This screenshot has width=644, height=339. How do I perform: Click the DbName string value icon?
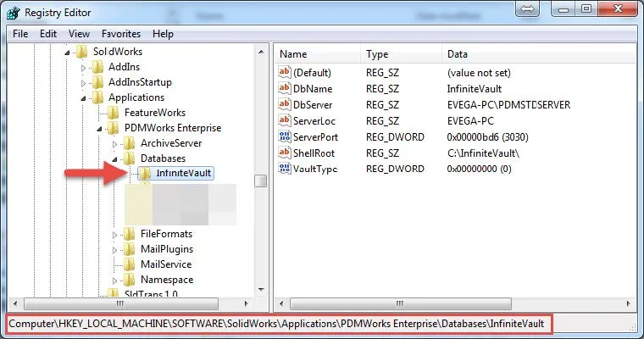(x=285, y=88)
